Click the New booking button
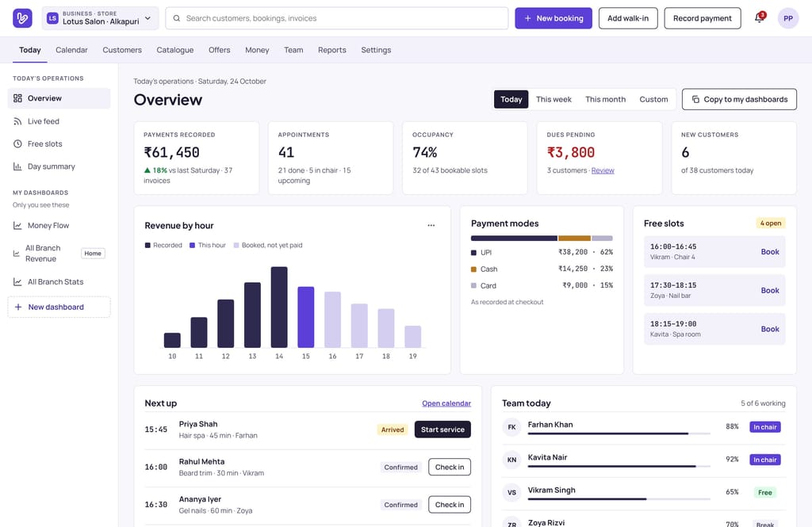 point(553,18)
